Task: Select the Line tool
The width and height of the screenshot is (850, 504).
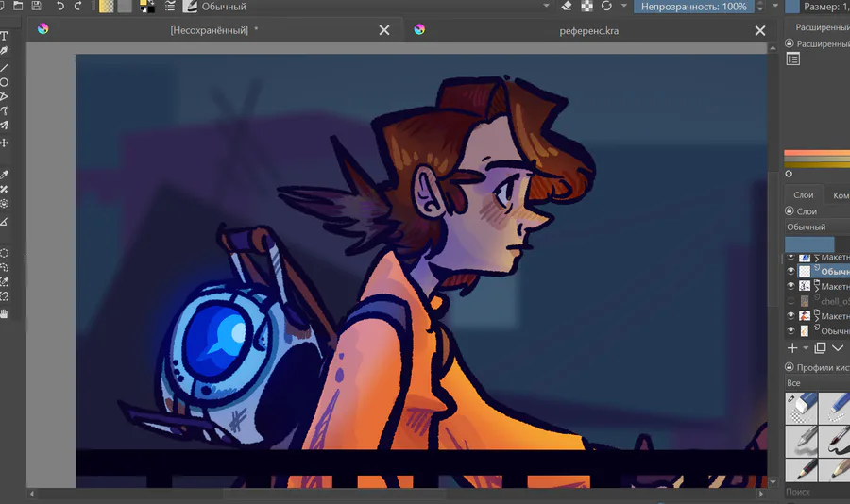Action: (4, 68)
